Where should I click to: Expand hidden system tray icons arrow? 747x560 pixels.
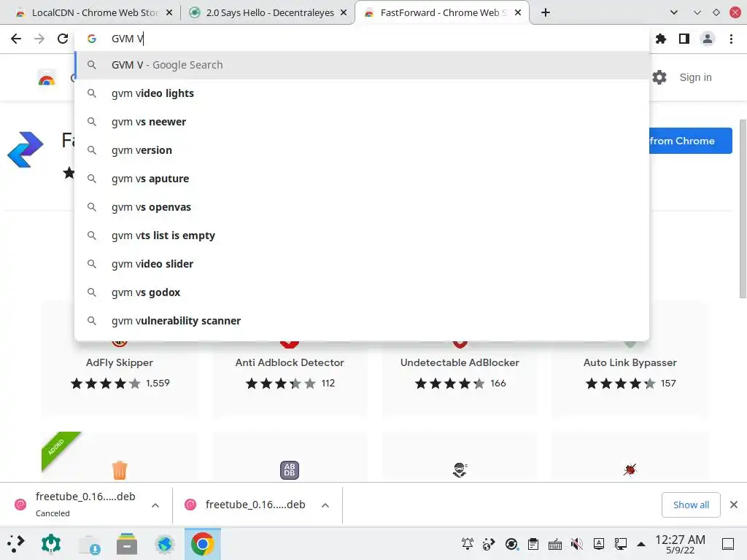(641, 544)
